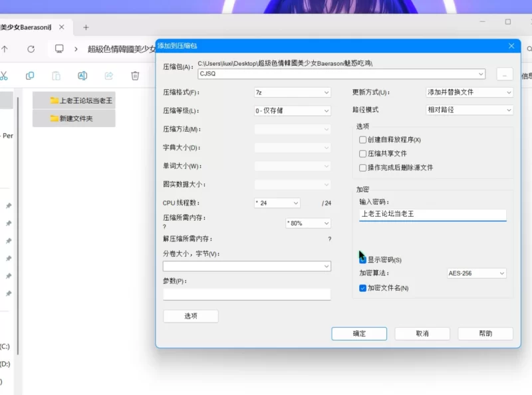
Task: Open the 压缩格式 7z dropdown
Action: coord(293,92)
